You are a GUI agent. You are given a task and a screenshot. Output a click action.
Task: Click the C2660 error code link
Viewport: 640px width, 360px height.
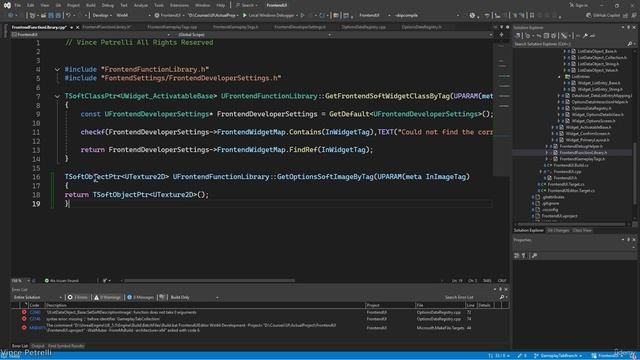[35, 312]
